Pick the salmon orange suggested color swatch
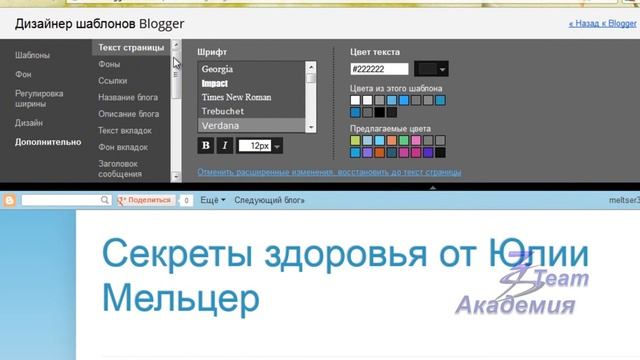The width and height of the screenshot is (640, 360). click(391, 140)
